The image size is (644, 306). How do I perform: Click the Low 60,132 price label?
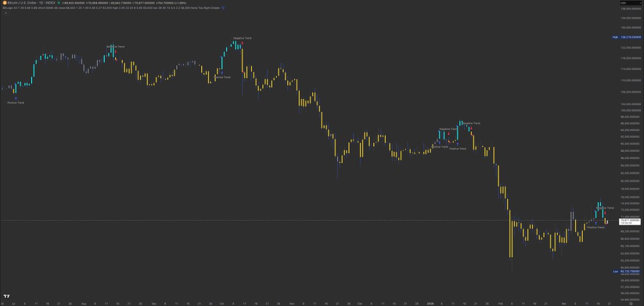coord(627,271)
